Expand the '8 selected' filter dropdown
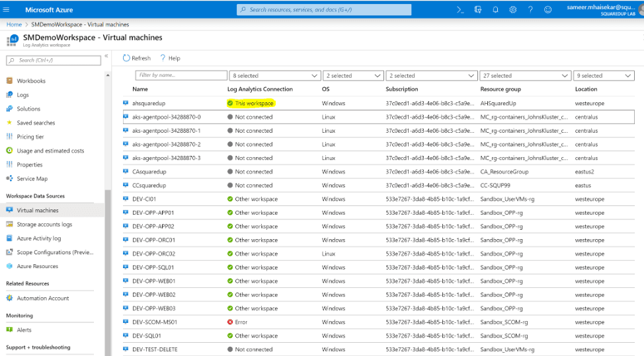Image resolution: width=644 pixels, height=356 pixels. click(274, 76)
